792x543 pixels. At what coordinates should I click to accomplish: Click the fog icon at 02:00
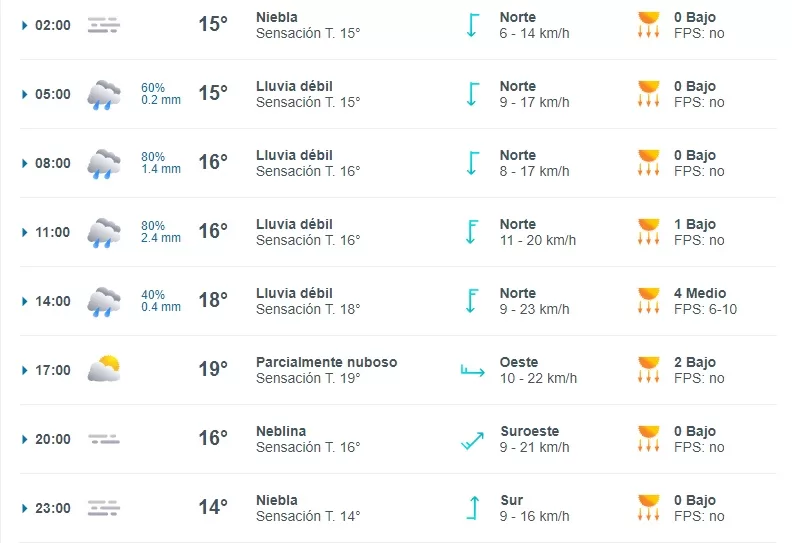103,25
